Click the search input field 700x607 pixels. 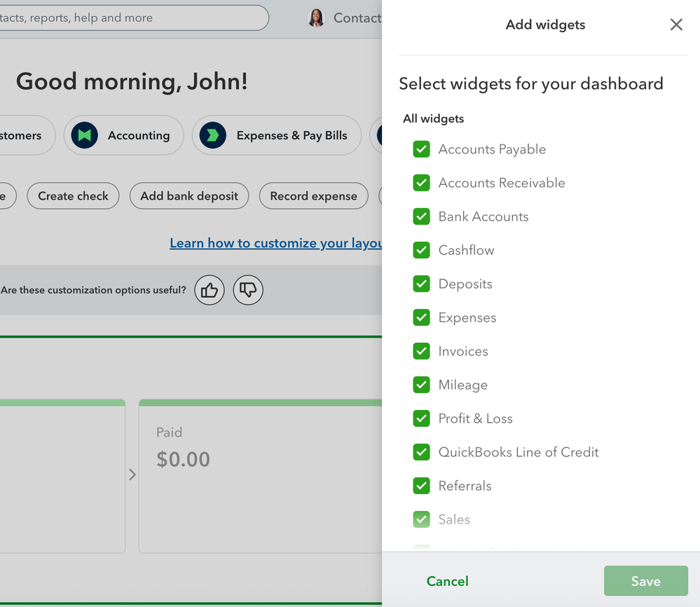pyautogui.click(x=133, y=18)
